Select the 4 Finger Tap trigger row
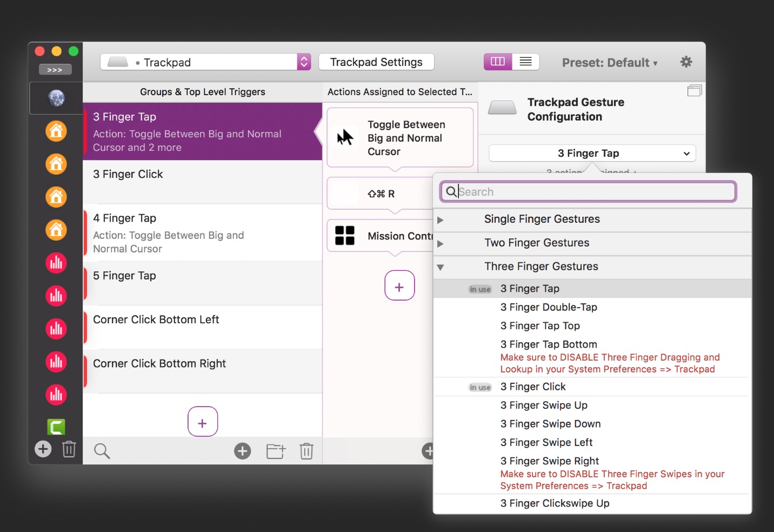Image resolution: width=774 pixels, height=532 pixels. click(x=203, y=232)
